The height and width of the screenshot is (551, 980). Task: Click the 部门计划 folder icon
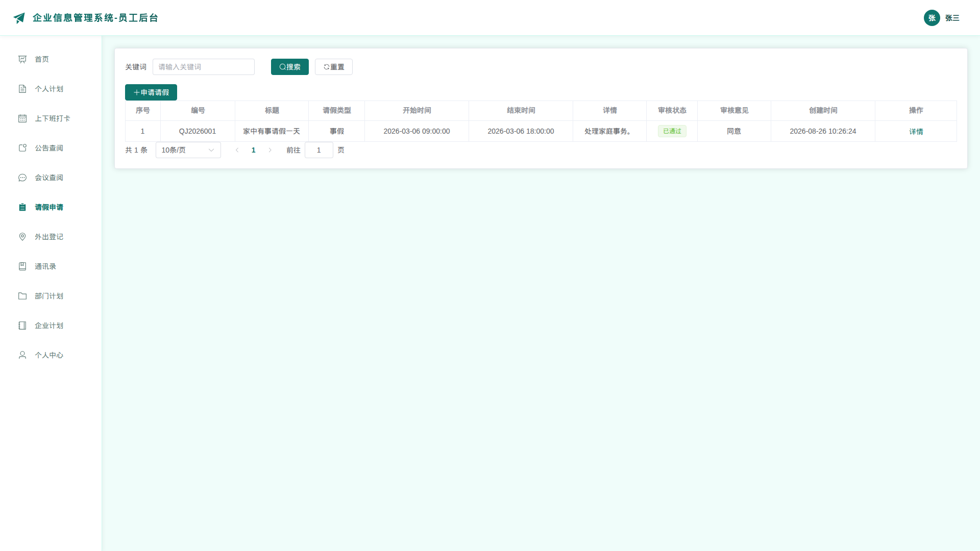22,296
